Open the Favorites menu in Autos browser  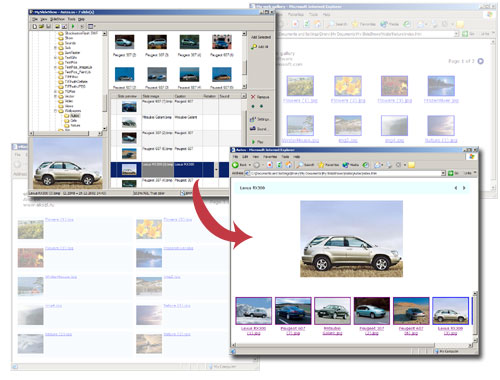[x=270, y=157]
